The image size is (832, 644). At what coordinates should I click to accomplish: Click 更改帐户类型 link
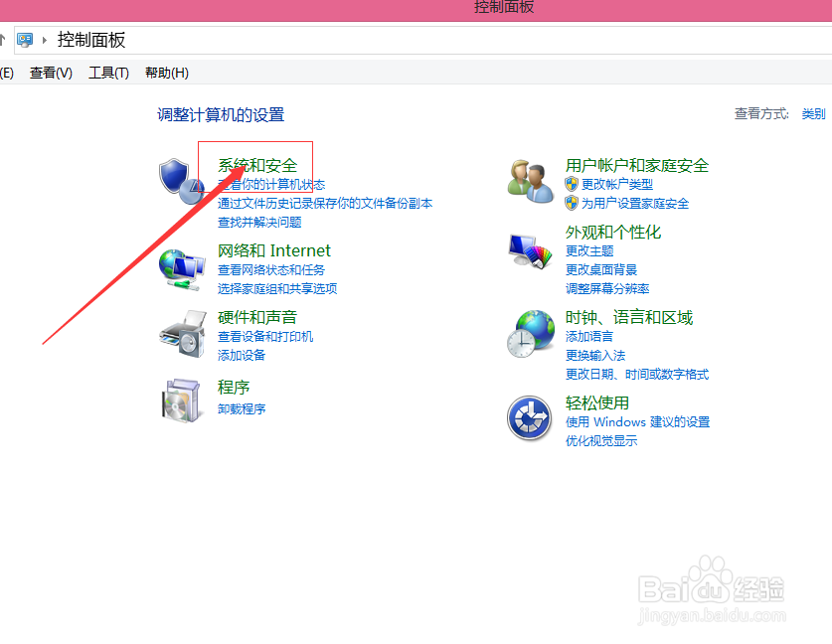click(617, 184)
